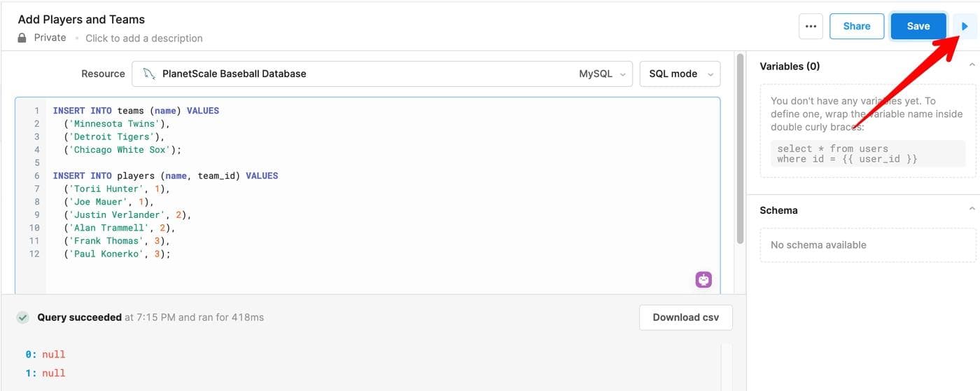980x391 pixels.
Task: Run the query with the play button
Action: (965, 27)
